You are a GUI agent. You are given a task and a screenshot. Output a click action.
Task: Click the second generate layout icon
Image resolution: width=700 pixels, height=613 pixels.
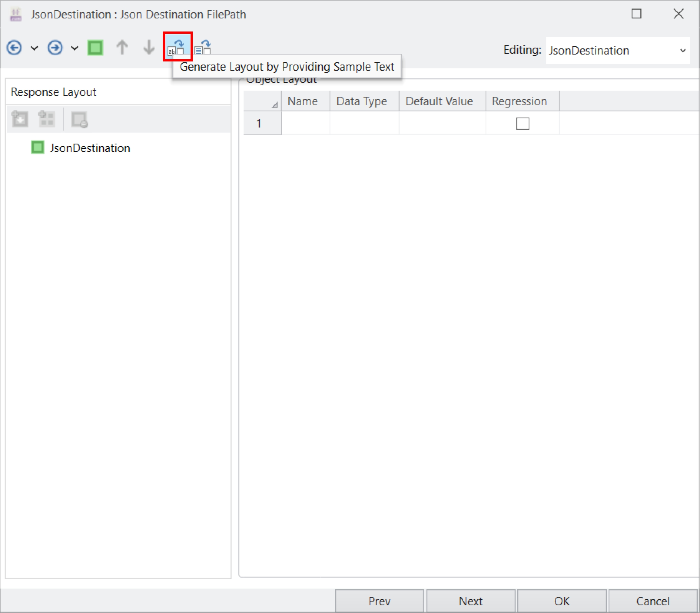pyautogui.click(x=203, y=47)
